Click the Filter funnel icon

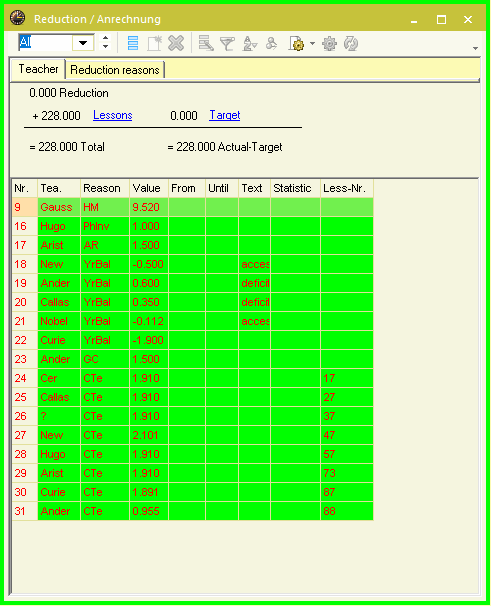(227, 43)
